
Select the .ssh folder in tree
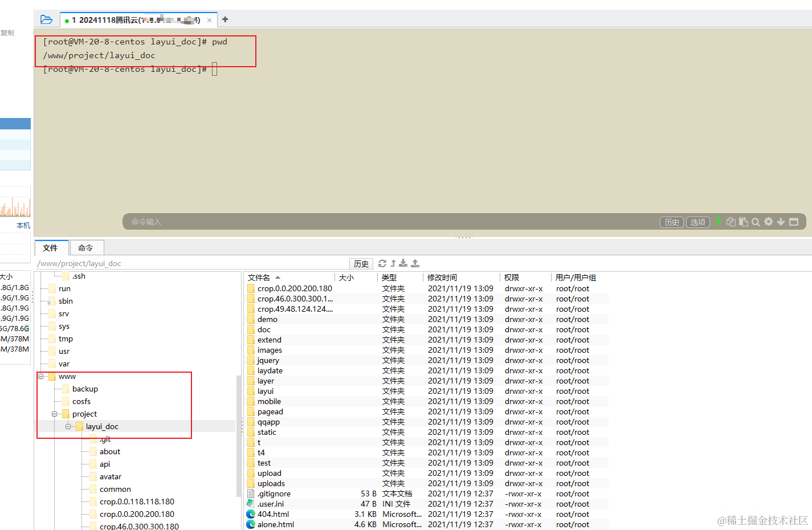click(79, 276)
